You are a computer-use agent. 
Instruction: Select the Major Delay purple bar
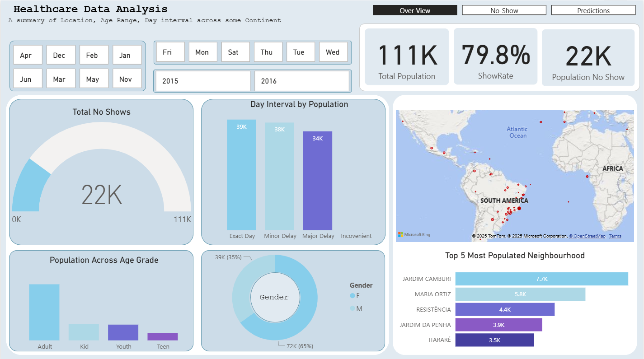click(317, 181)
